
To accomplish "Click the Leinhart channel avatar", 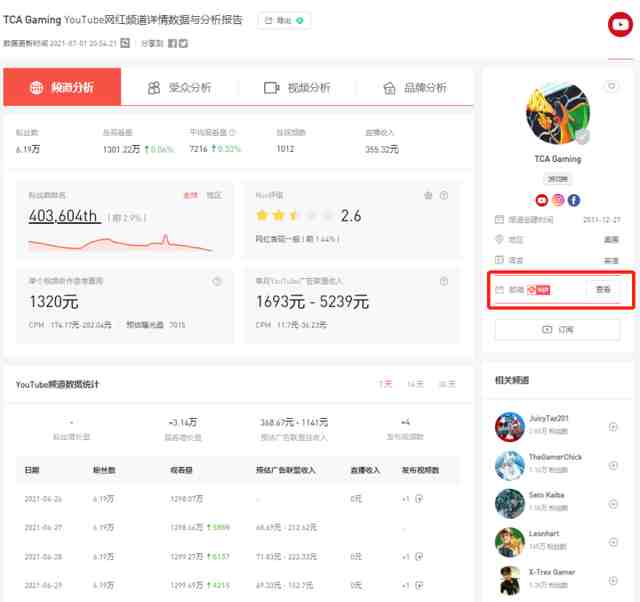I will [509, 542].
